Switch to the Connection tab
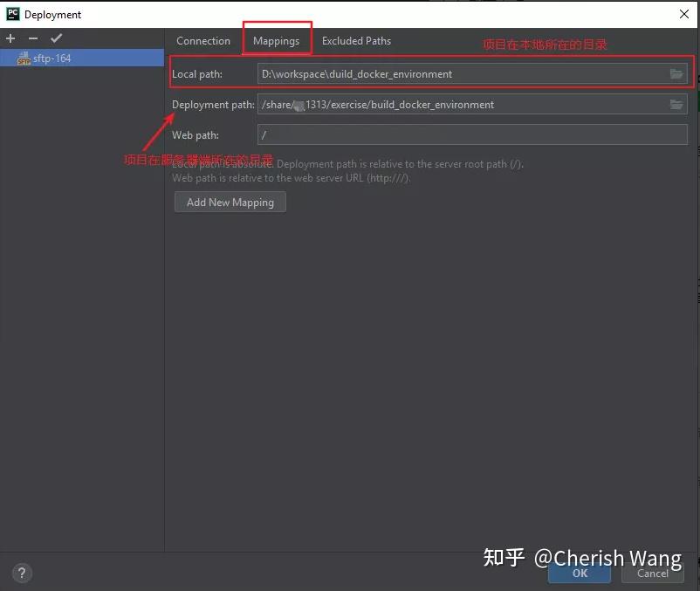The height and width of the screenshot is (591, 700). [x=203, y=40]
